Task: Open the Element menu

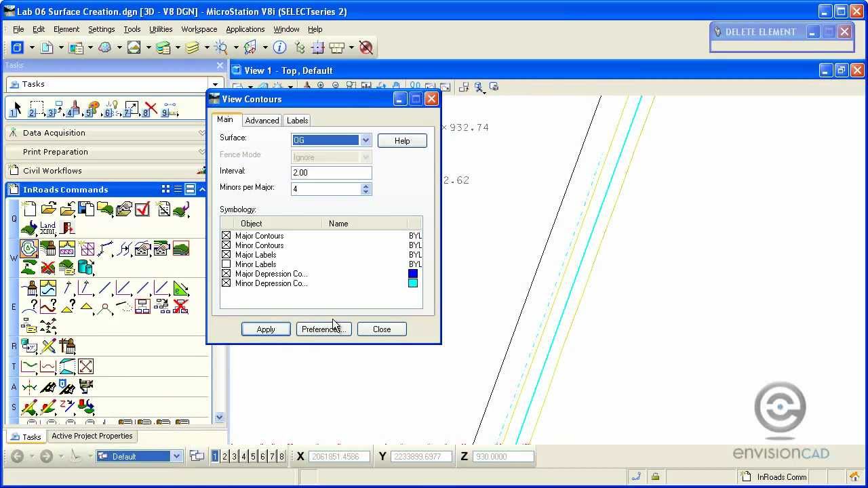Action: point(66,29)
